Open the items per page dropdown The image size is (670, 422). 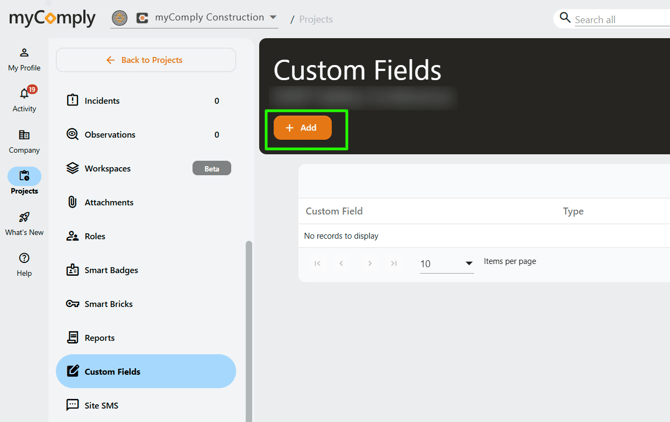pyautogui.click(x=447, y=264)
